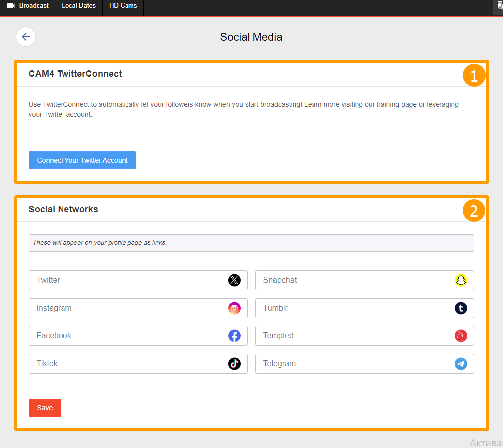This screenshot has height=448, width=503.
Task: Click the TikTok logo icon
Action: 234,364
